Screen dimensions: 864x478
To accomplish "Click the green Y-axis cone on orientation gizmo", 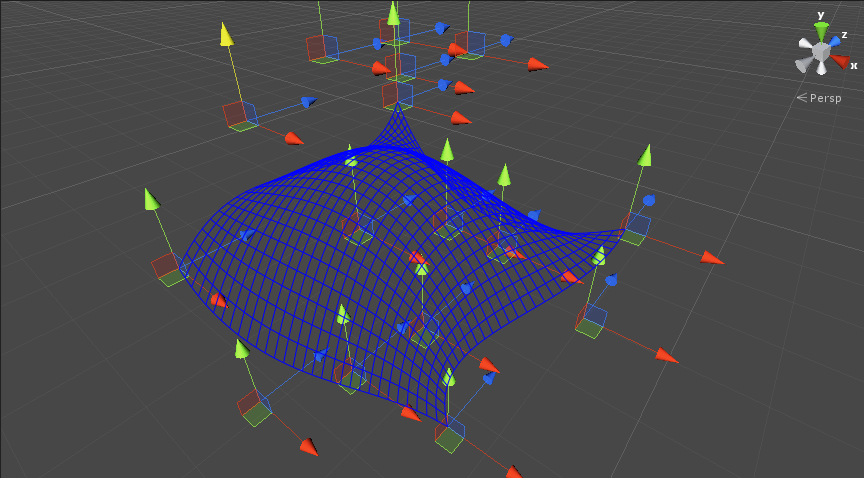I will (x=822, y=30).
